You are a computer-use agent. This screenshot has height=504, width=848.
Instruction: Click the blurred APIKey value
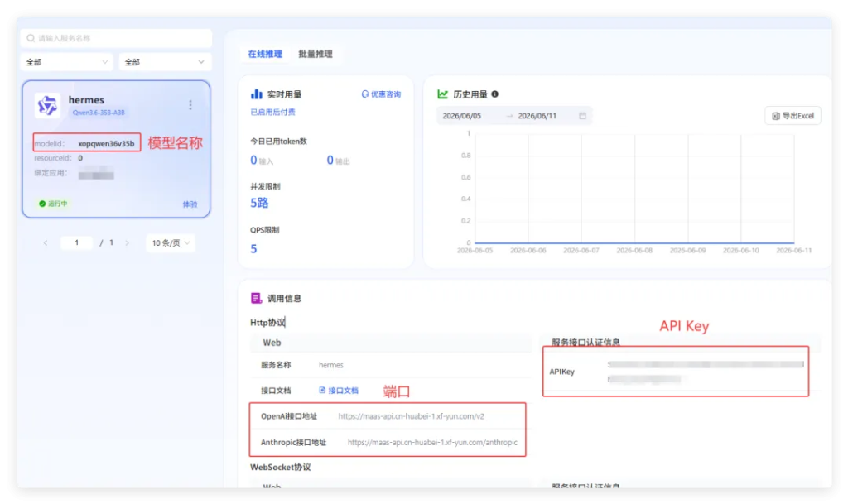click(706, 372)
